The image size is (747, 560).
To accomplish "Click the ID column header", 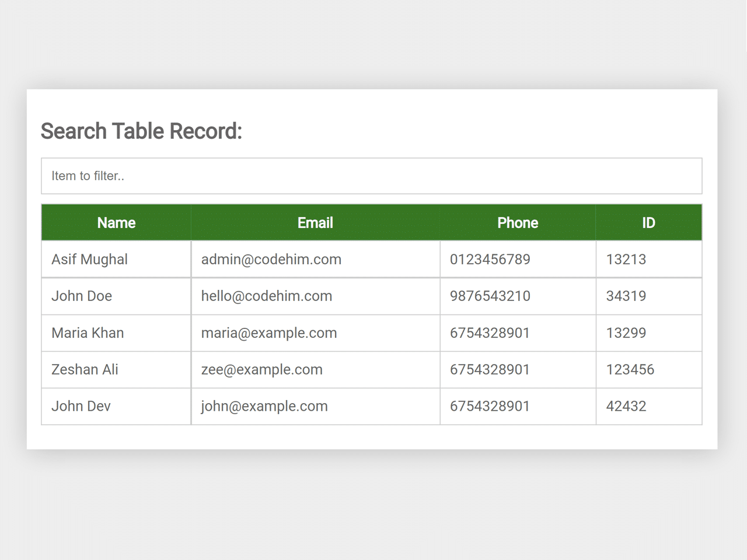I will (648, 222).
